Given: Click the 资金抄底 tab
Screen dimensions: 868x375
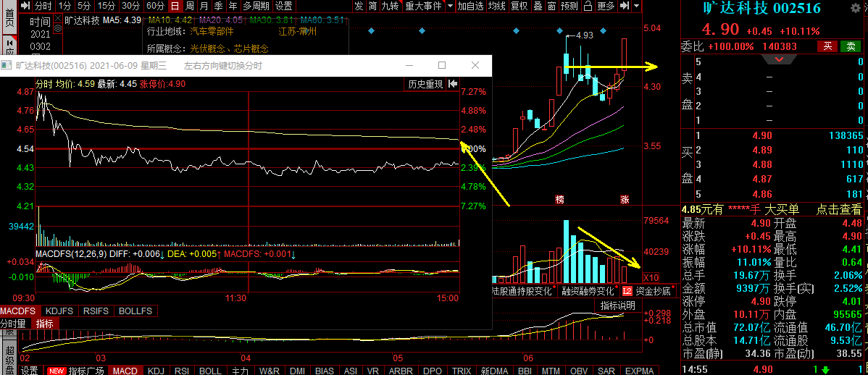Looking at the screenshot, I should pyautogui.click(x=653, y=290).
